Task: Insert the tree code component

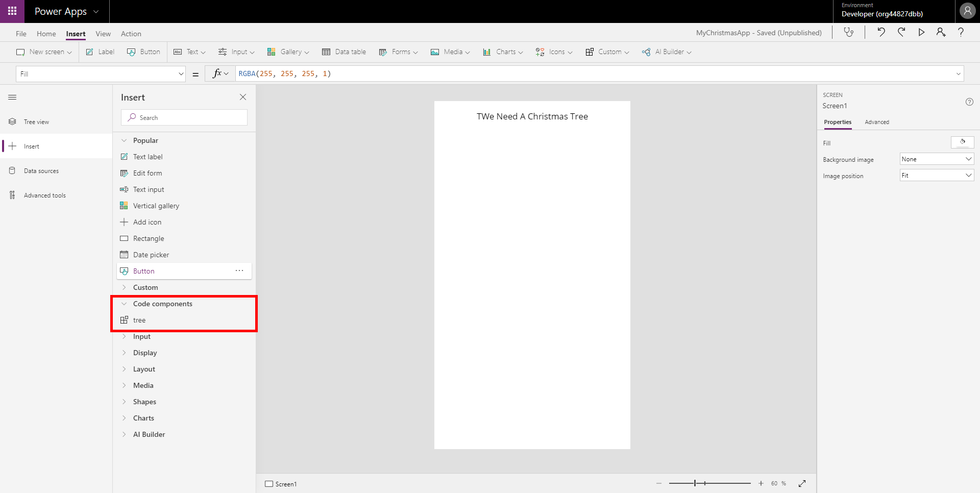Action: tap(140, 320)
